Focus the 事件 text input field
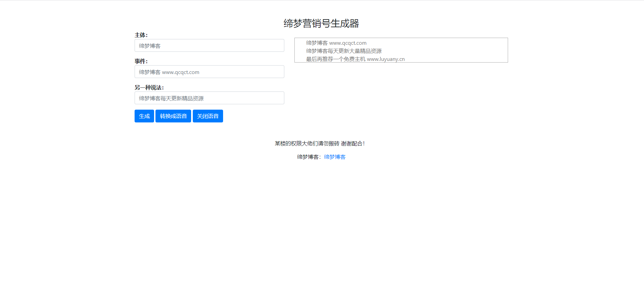 pyautogui.click(x=209, y=72)
